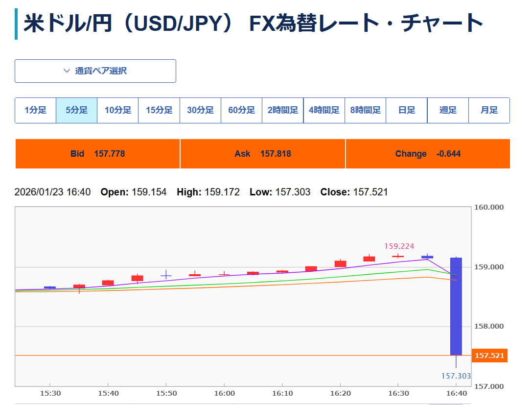Select the 5分足 timeframe tab

pyautogui.click(x=76, y=110)
